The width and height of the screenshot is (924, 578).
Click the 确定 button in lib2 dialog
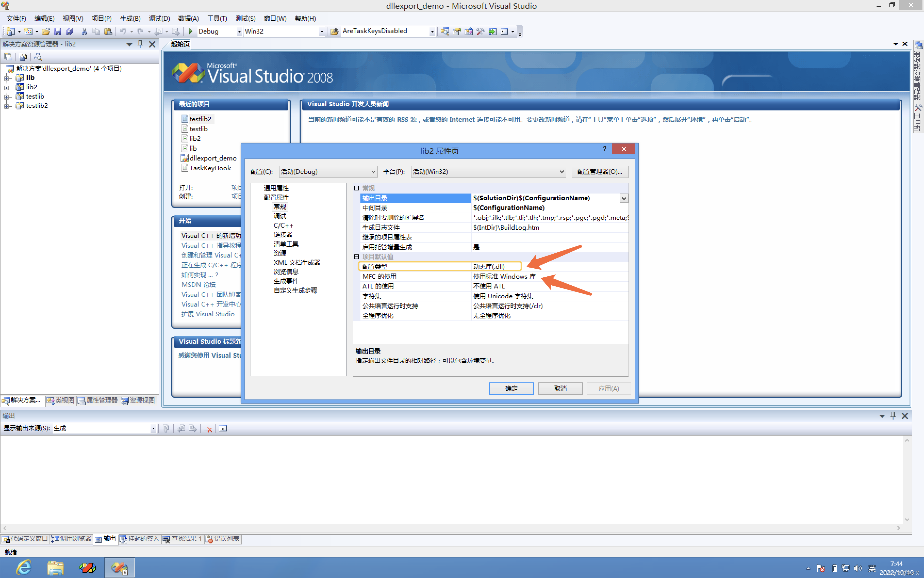(x=511, y=388)
